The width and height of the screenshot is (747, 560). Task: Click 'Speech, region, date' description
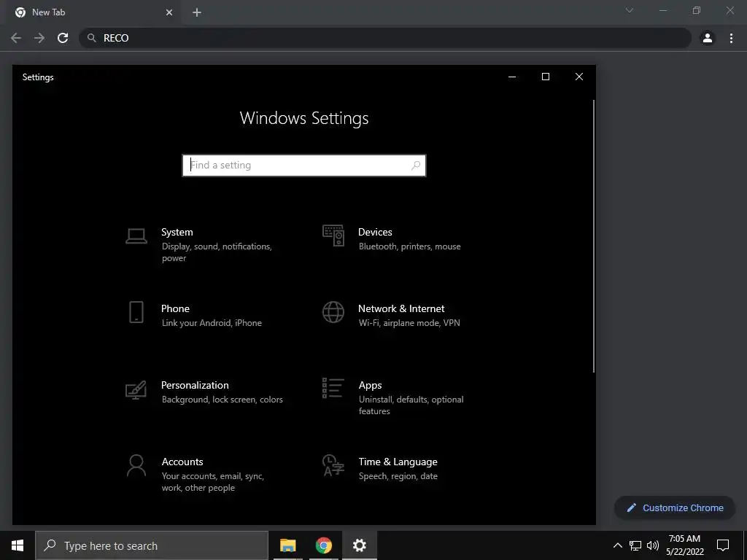click(x=398, y=476)
